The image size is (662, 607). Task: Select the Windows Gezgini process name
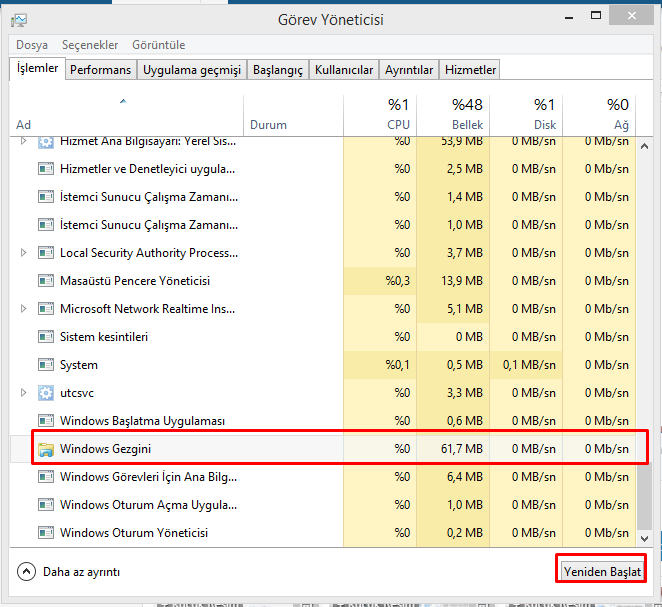tap(106, 449)
